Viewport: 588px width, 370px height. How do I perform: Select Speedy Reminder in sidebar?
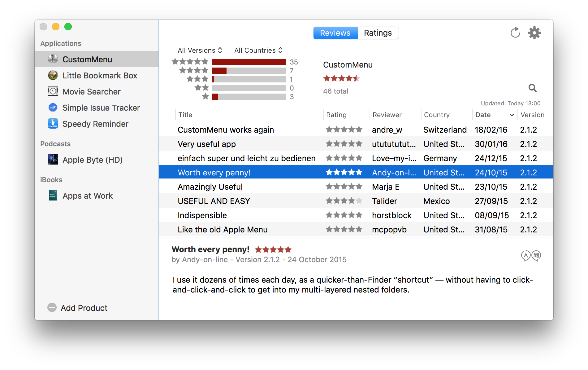click(97, 124)
